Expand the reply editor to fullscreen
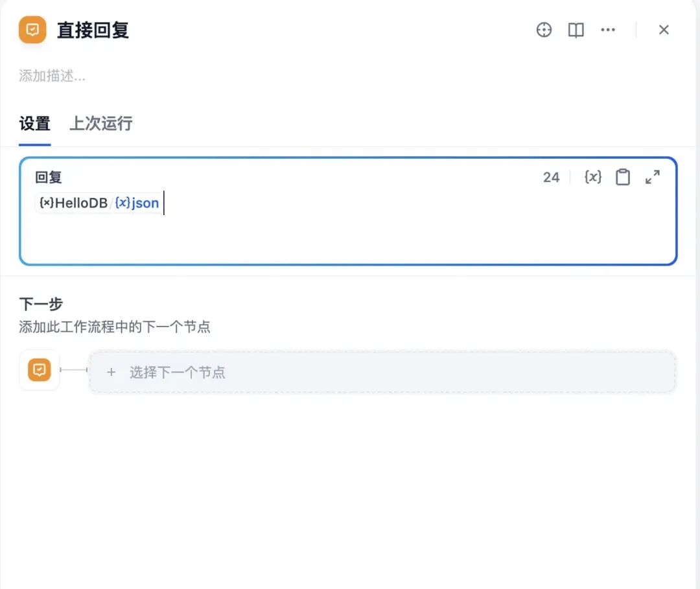The width and height of the screenshot is (700, 589). coord(653,177)
